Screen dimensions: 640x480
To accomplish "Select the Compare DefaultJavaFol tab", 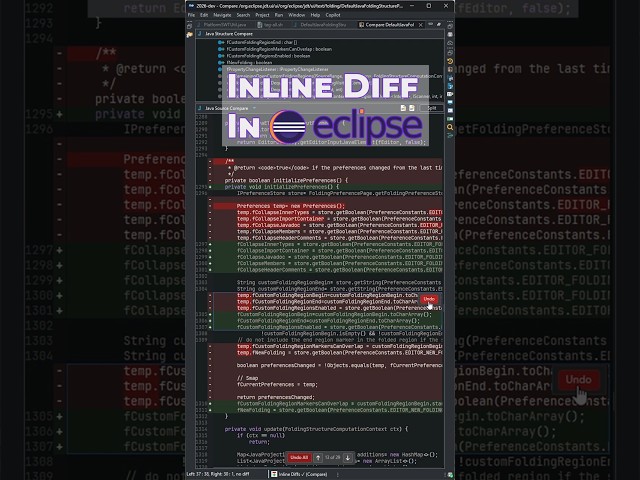I will [x=389, y=25].
